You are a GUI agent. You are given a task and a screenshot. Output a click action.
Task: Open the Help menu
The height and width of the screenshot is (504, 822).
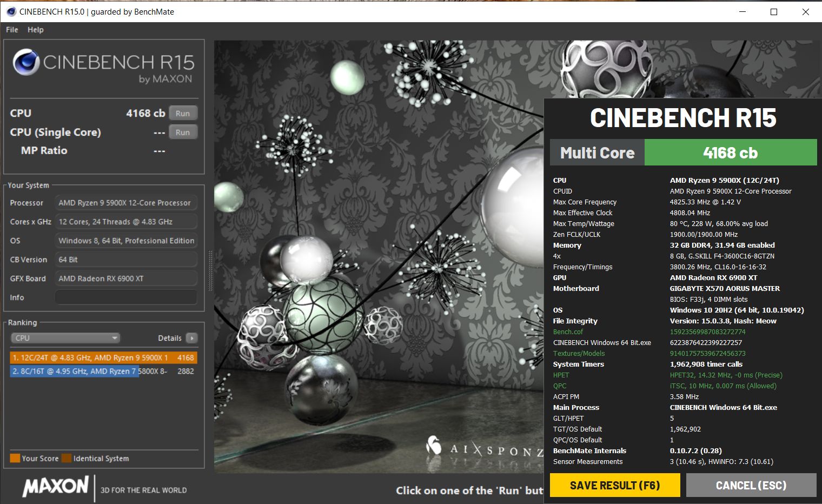coord(36,30)
